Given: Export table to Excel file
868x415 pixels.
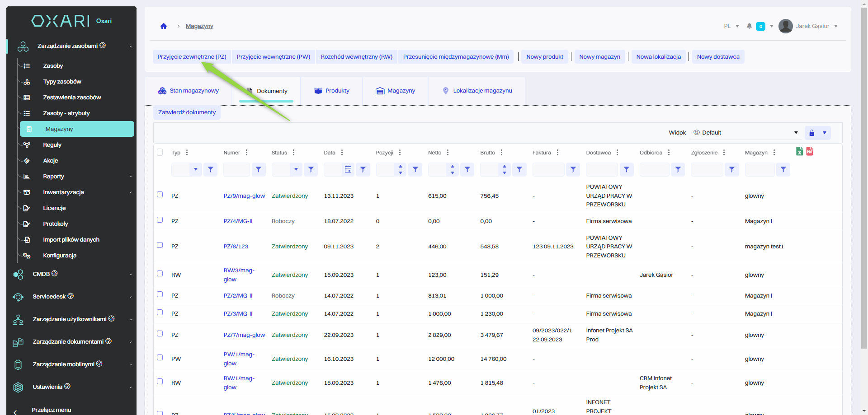Looking at the screenshot, I should coord(799,151).
